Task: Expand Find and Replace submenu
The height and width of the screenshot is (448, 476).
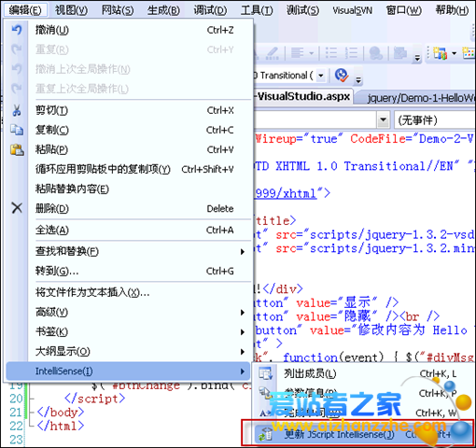Action: [128, 251]
